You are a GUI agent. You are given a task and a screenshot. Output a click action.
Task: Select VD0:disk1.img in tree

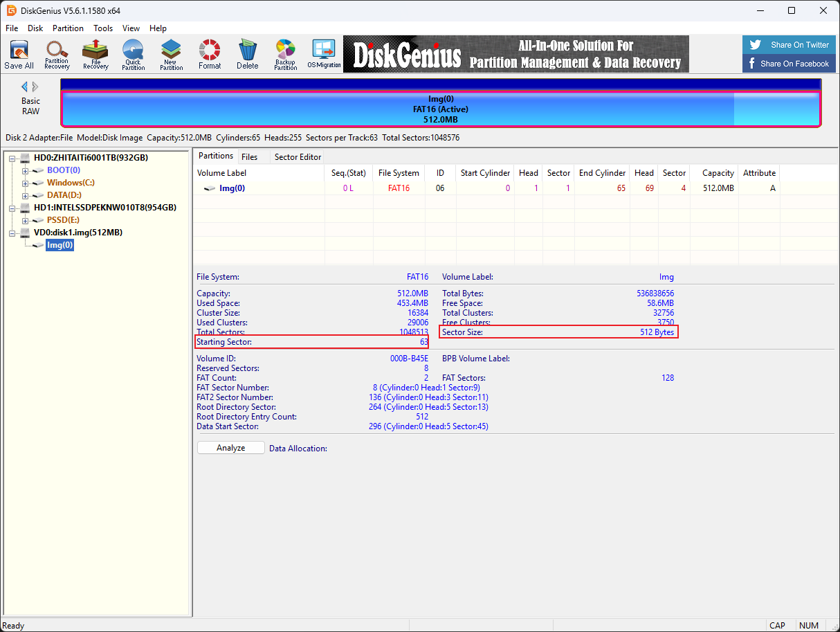(78, 233)
